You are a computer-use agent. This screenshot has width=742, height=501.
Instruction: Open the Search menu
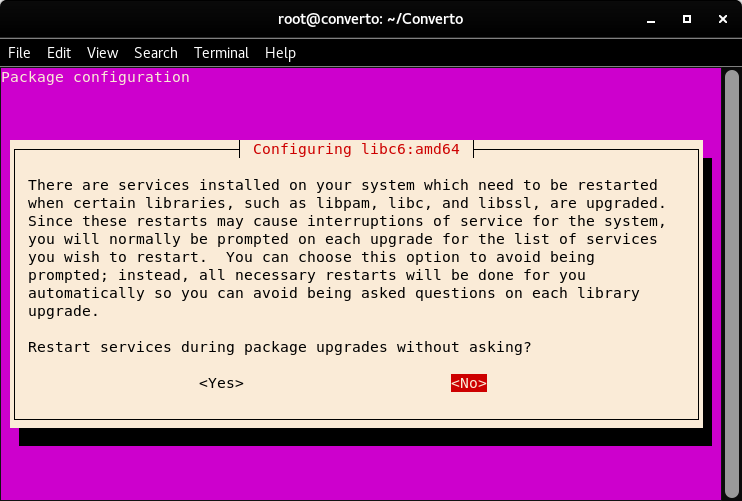click(156, 53)
